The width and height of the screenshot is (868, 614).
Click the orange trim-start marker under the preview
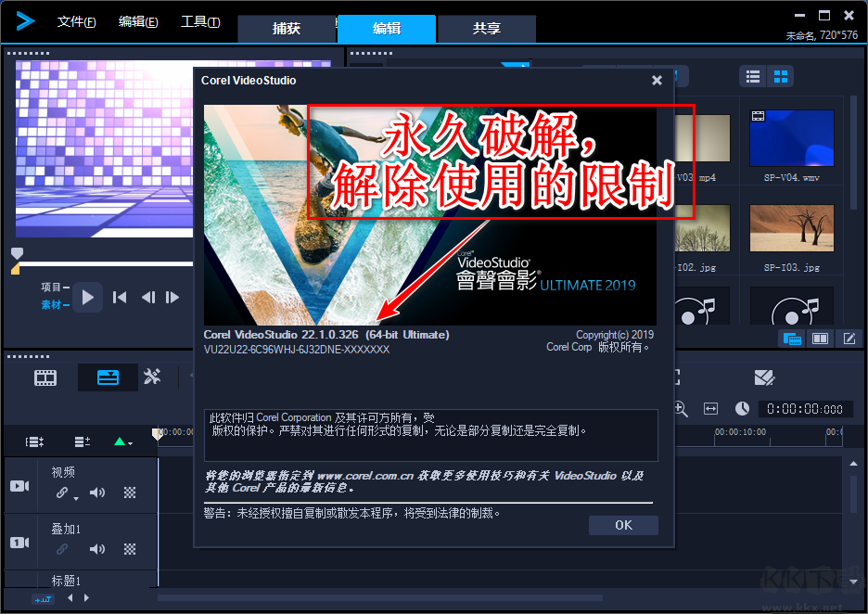point(16,269)
